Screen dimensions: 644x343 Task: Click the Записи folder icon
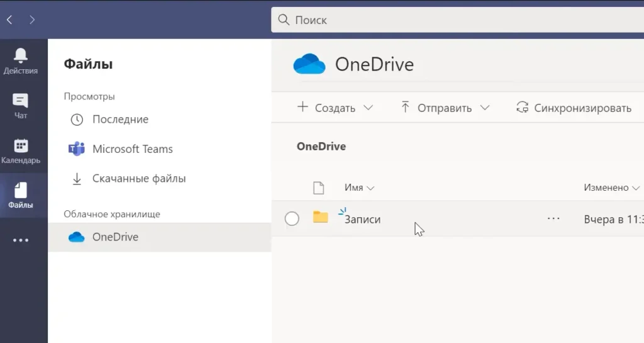point(320,217)
